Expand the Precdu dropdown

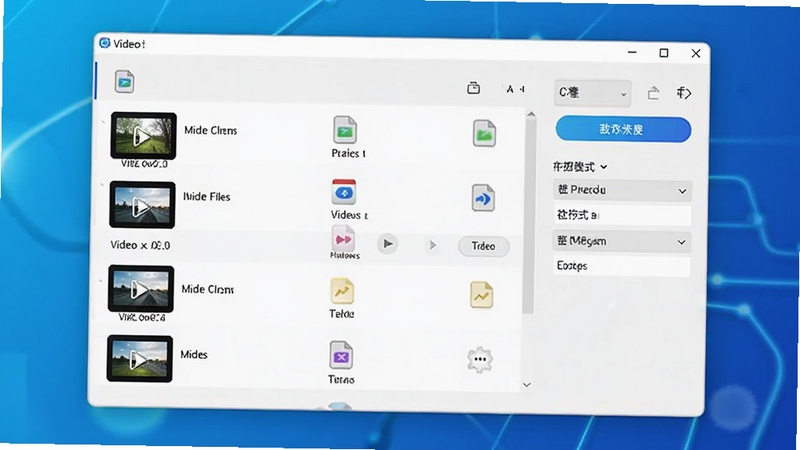[622, 190]
